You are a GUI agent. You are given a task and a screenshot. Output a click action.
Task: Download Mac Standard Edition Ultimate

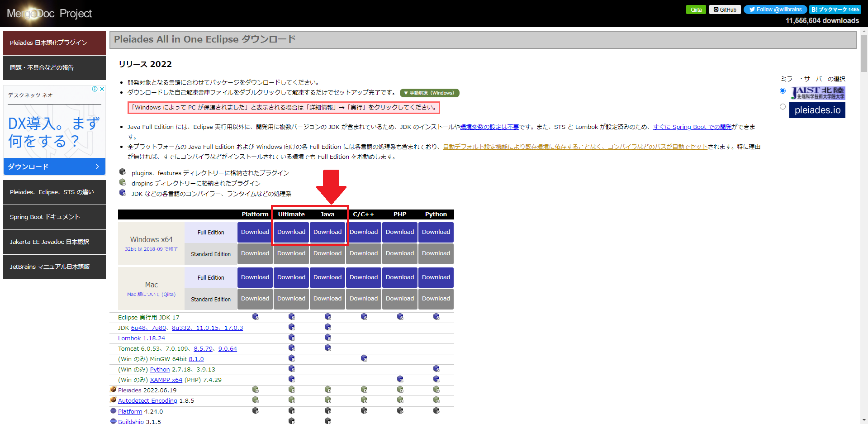291,299
